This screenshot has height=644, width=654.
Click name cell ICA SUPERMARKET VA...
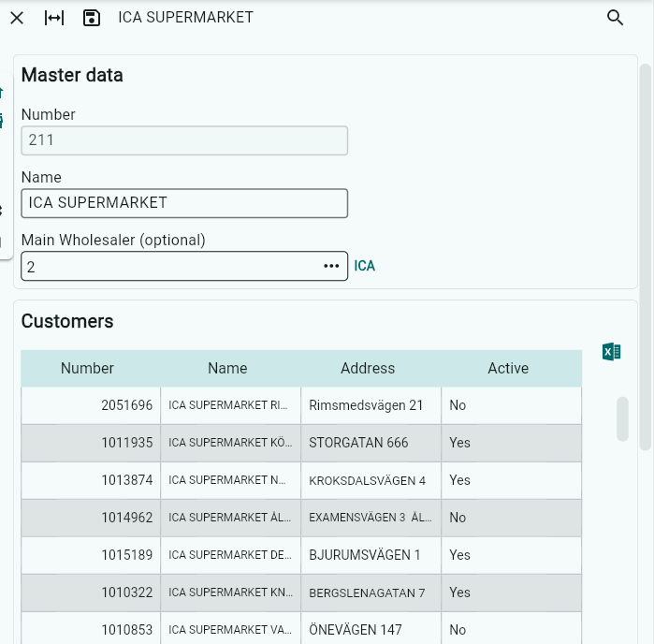(x=231, y=630)
